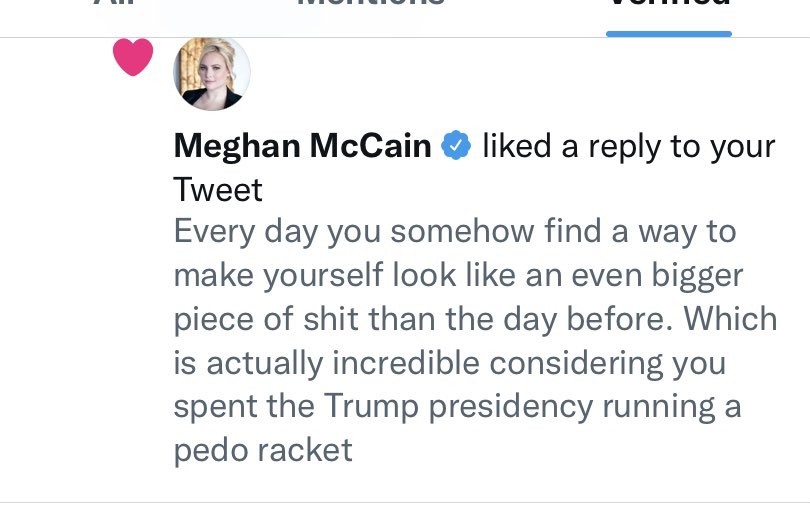This screenshot has height=506, width=810.
Task: Click the reply line mentioning 'the day before'
Action: [474, 319]
